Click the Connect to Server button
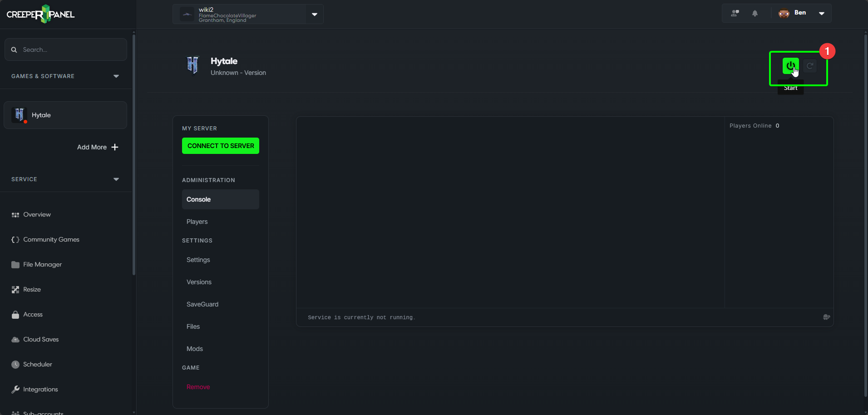This screenshot has width=868, height=415. click(221, 146)
